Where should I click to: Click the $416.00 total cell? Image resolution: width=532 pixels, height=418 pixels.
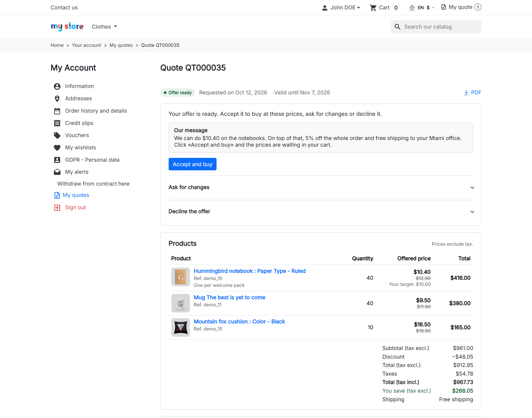pyautogui.click(x=460, y=278)
